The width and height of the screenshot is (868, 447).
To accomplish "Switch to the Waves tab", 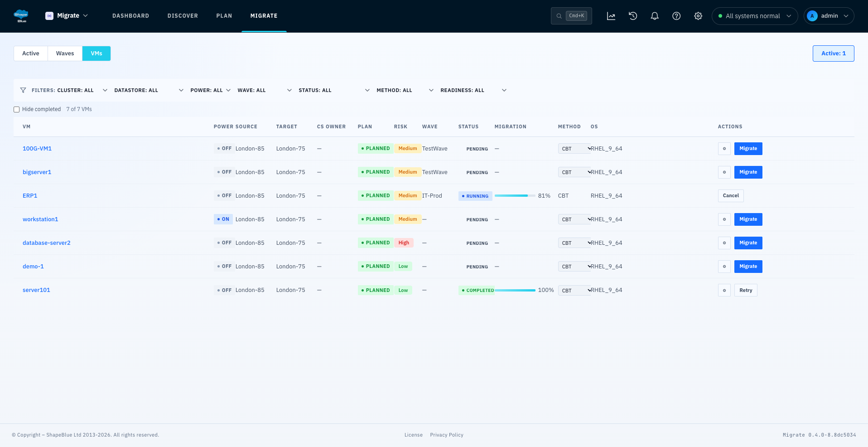I will click(x=65, y=53).
